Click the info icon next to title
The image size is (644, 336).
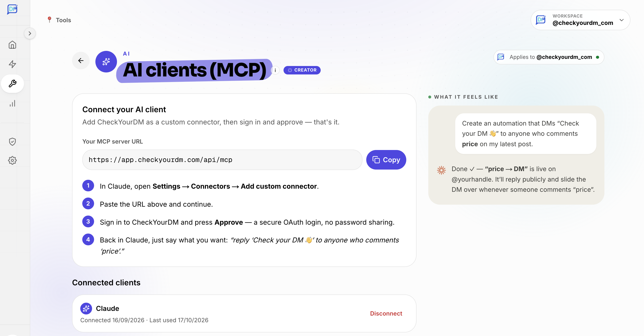coord(275,70)
